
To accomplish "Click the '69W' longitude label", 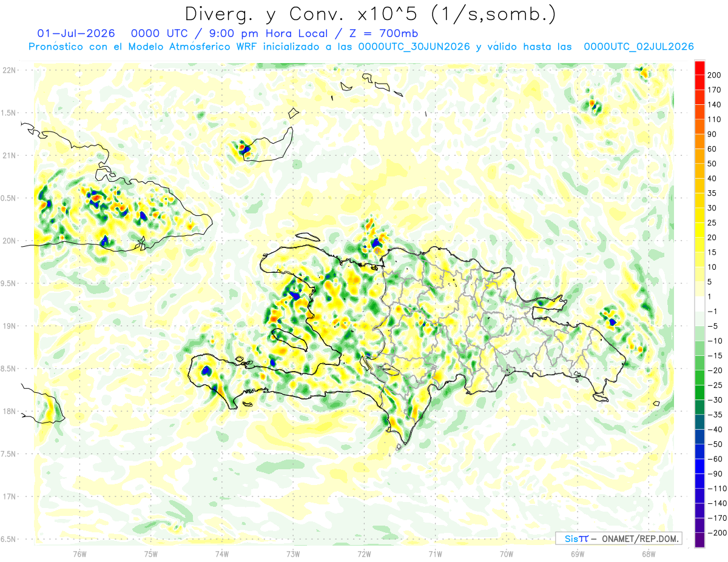I will [x=578, y=554].
